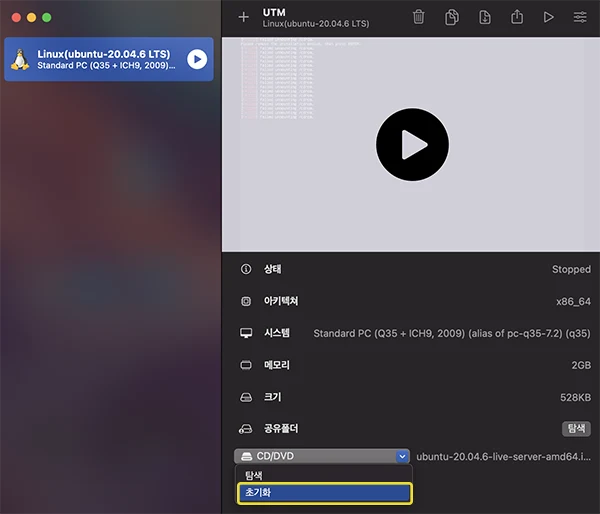Click the monitor icon beside 시스템

point(246,333)
